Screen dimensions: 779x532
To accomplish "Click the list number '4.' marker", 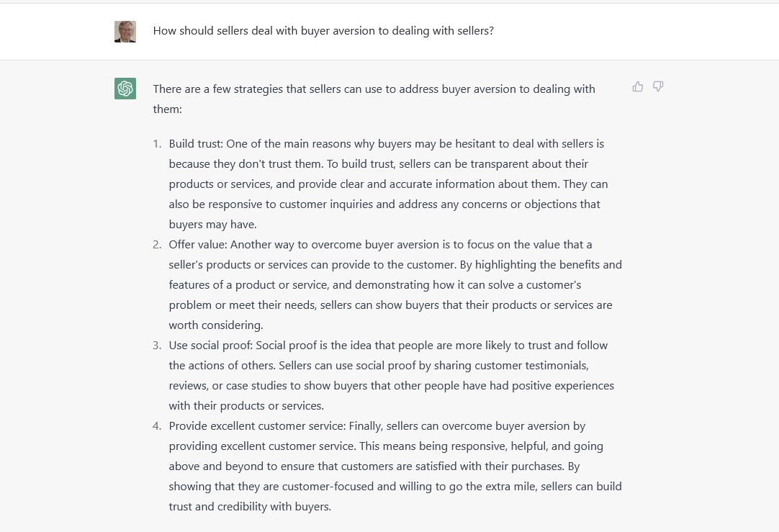I will point(157,426).
